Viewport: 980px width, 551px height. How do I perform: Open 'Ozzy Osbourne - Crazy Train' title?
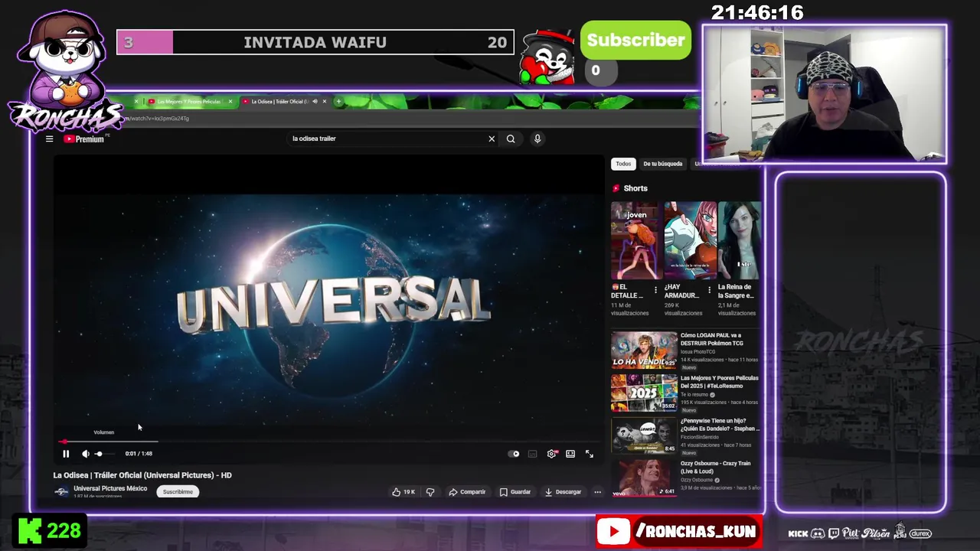[716, 467]
